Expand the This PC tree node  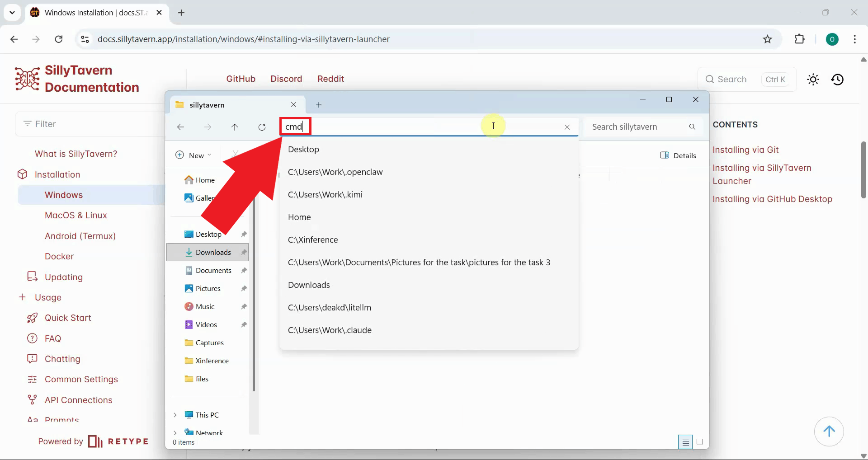[175, 415]
